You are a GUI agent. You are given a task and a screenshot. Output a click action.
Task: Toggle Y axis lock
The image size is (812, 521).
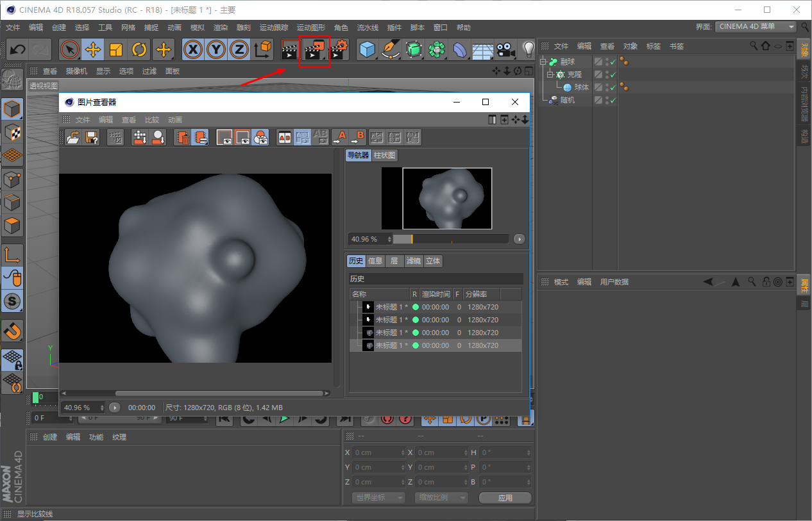coord(217,49)
